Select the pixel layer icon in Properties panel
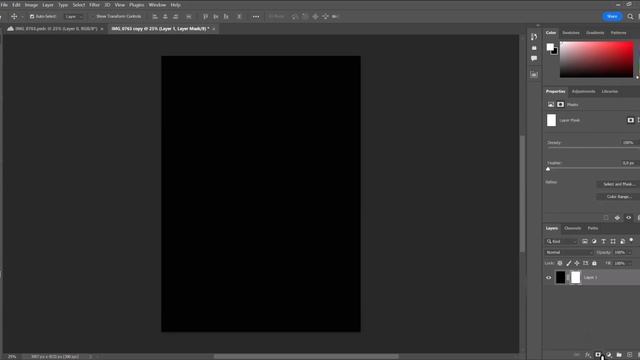This screenshot has height=360, width=640. point(551,104)
